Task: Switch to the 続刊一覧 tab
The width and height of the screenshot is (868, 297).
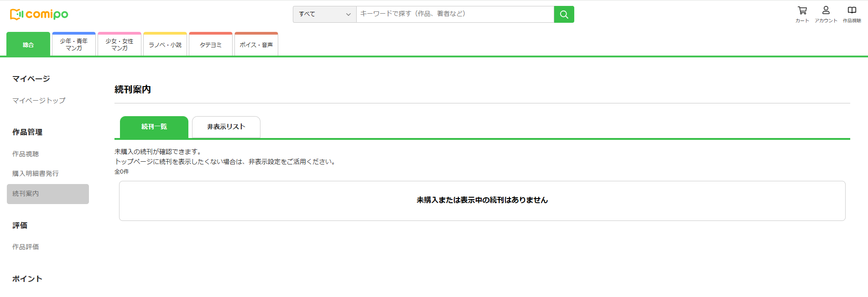Action: 154,127
